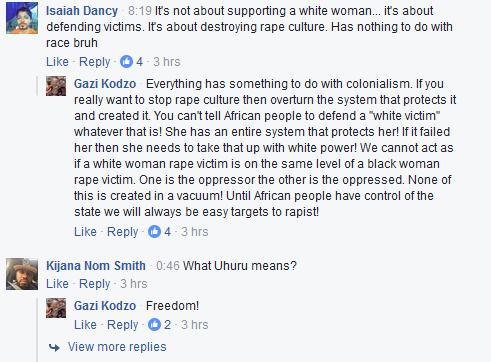This screenshot has height=362, width=491.
Task: Reply to Isaiah Dancy's comment
Action: point(95,62)
